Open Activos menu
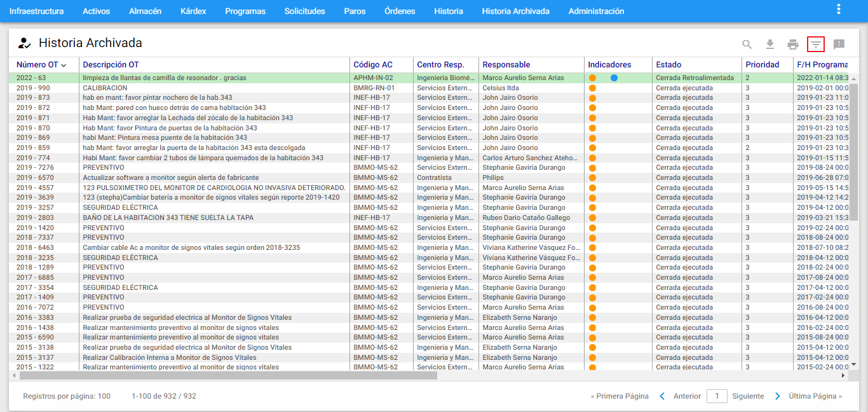Image resolution: width=868 pixels, height=412 pixels. pos(96,11)
